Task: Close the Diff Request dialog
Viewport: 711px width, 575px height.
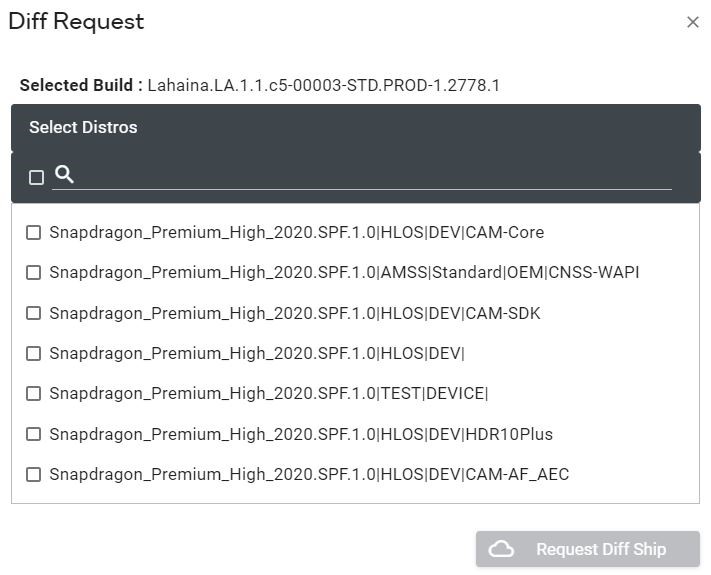Action: pos(692,22)
